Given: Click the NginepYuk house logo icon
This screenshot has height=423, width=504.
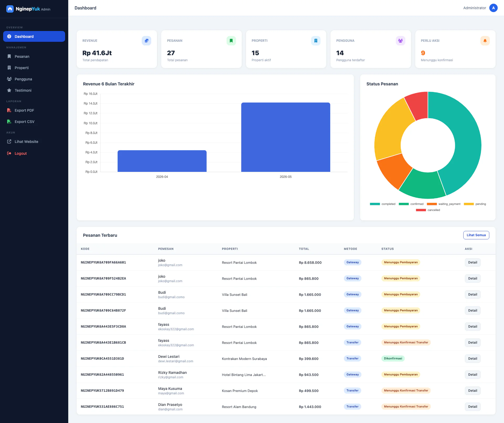Looking at the screenshot, I should click(10, 9).
